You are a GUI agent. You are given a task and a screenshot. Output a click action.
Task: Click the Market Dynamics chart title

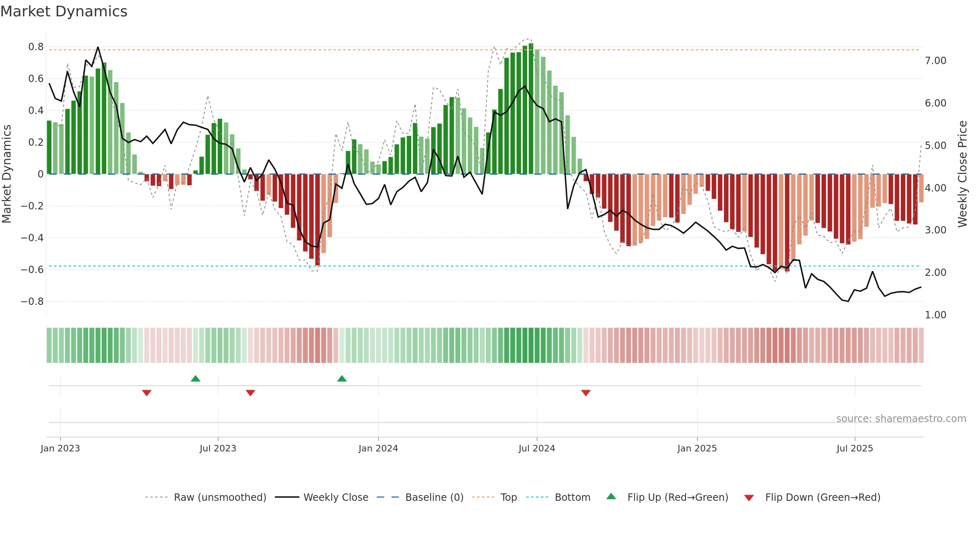tap(64, 11)
